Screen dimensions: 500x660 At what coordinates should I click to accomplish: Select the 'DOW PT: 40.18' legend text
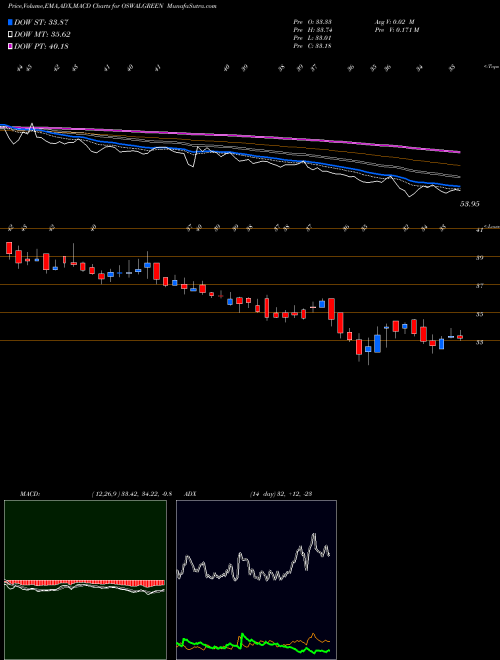pyautogui.click(x=41, y=46)
